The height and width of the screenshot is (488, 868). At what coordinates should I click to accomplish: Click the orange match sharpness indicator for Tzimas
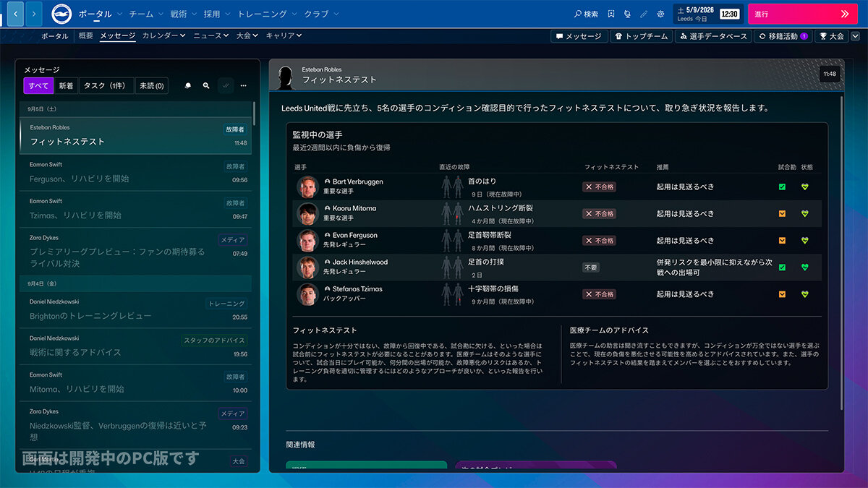tap(782, 294)
